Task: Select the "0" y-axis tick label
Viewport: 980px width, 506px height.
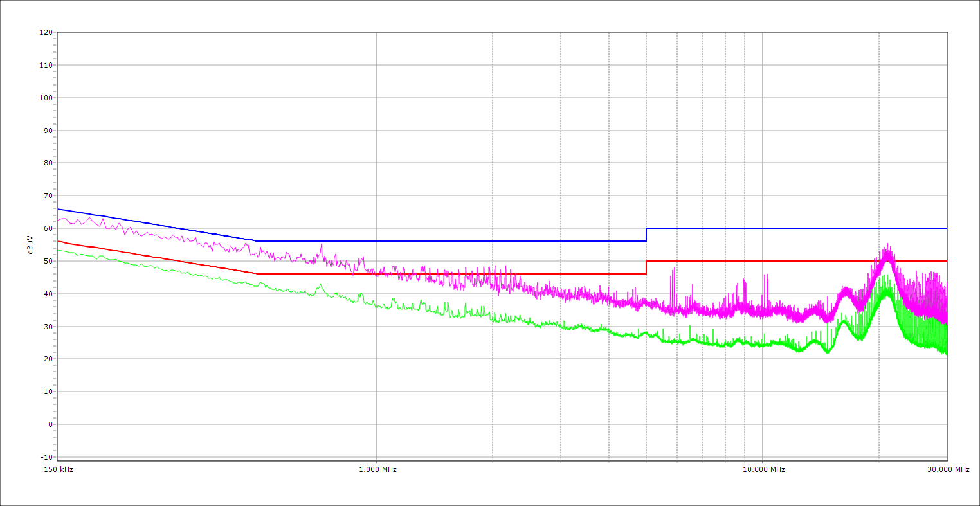Action: 50,424
